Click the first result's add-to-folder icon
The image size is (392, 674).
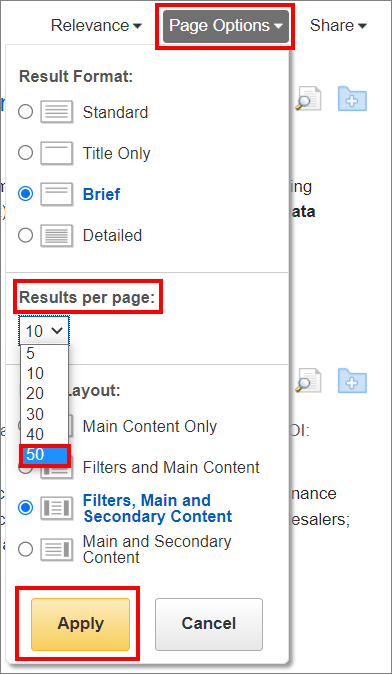click(352, 99)
